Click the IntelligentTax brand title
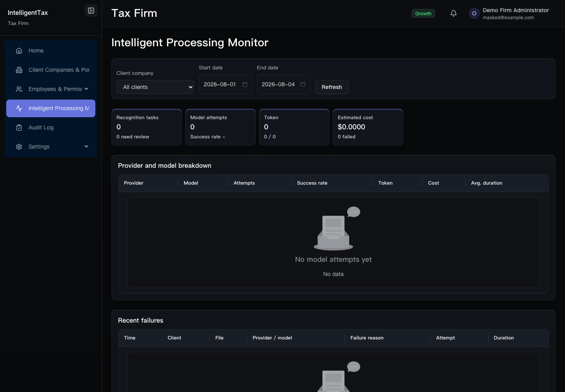 tap(28, 13)
